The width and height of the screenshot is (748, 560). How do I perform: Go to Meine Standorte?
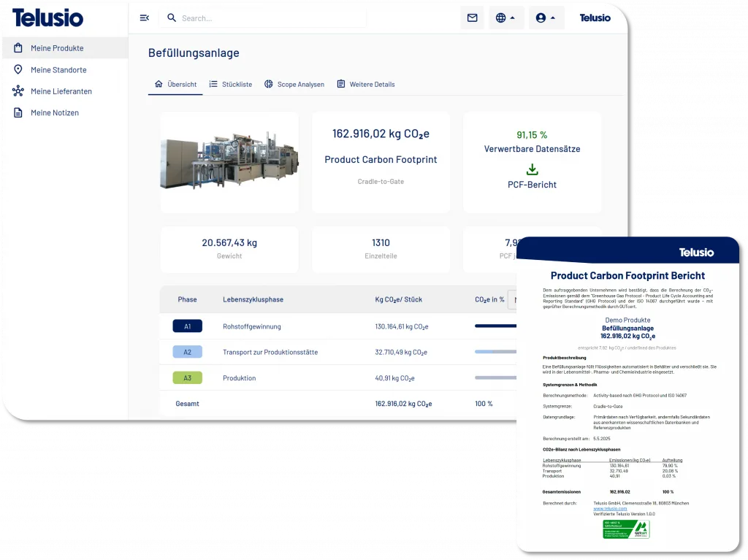pos(65,69)
